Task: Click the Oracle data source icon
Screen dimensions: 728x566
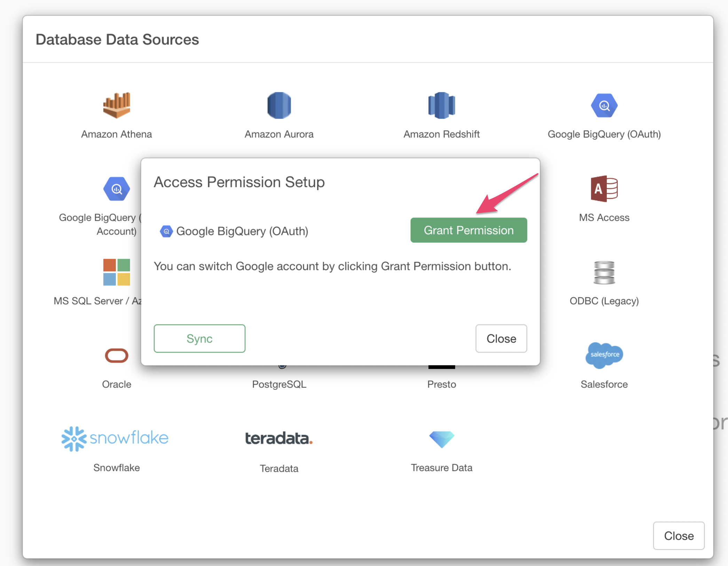Action: pyautogui.click(x=117, y=356)
